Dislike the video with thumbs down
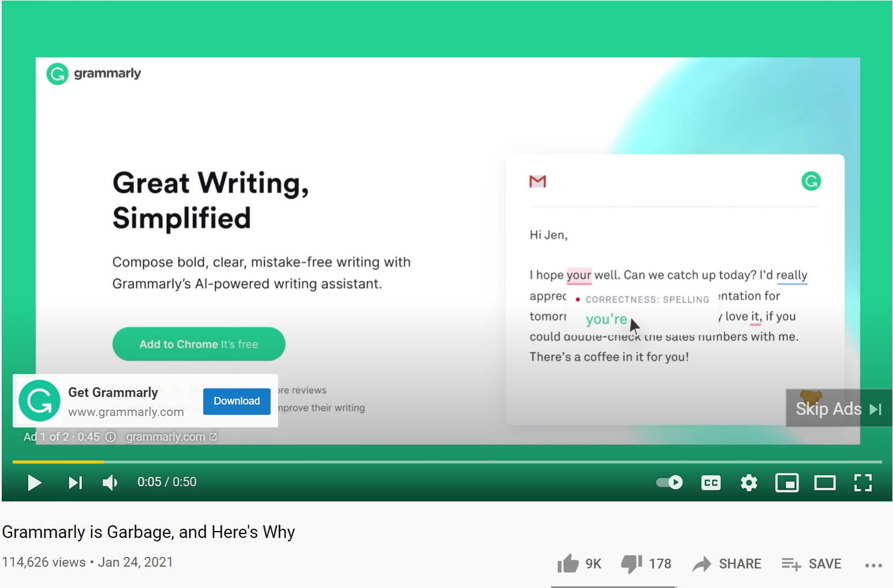893x588 pixels. point(646,564)
